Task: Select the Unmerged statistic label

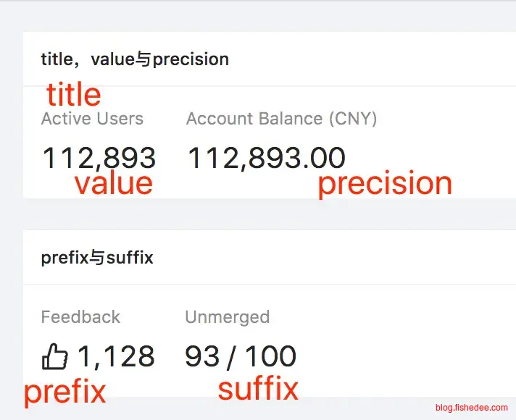Action: [x=227, y=317]
